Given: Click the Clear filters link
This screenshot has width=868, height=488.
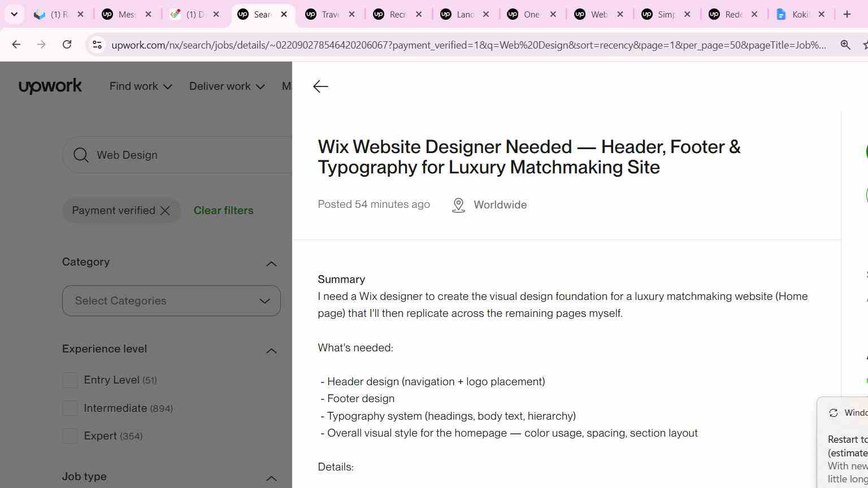Looking at the screenshot, I should [223, 211].
